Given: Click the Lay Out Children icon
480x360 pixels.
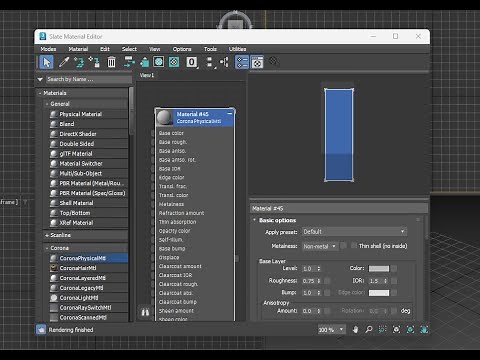Looking at the screenshot, I should 224,62.
